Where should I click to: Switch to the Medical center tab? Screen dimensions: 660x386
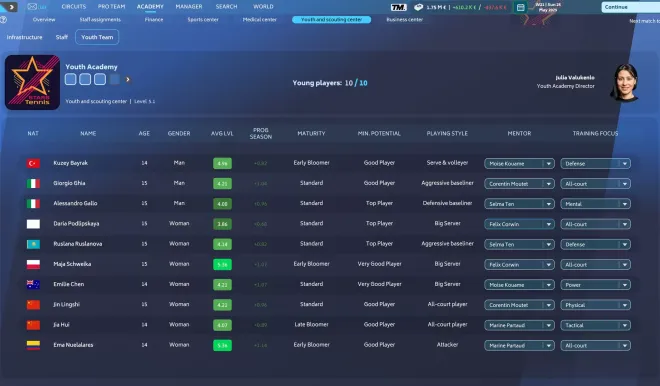260,20
